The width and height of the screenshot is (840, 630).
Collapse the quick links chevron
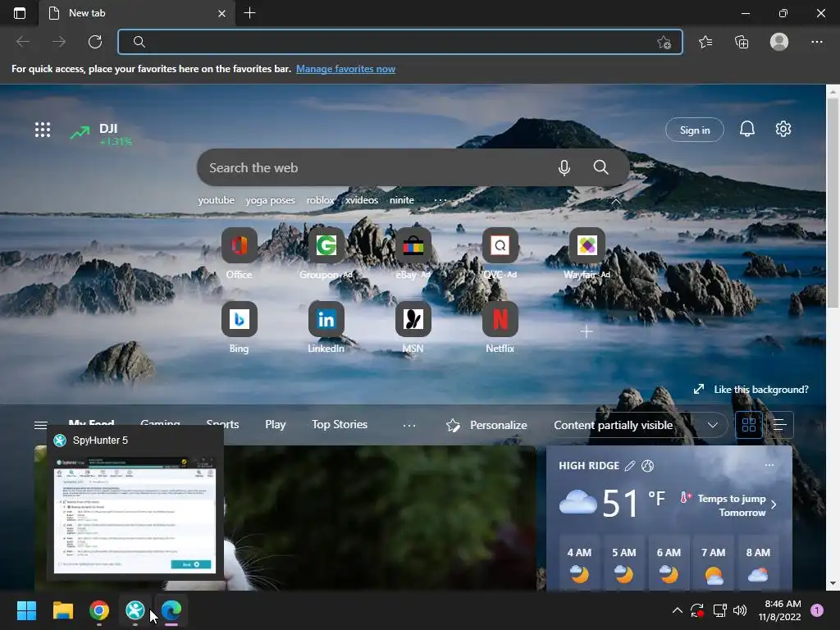pos(616,202)
